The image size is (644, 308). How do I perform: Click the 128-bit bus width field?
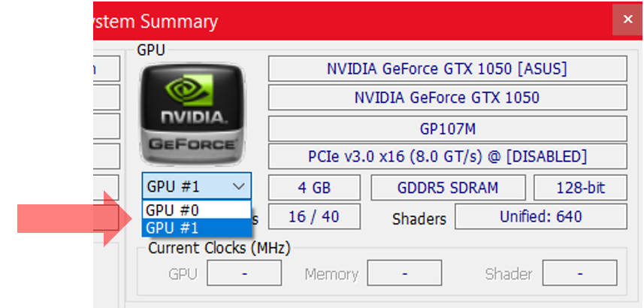(x=580, y=188)
